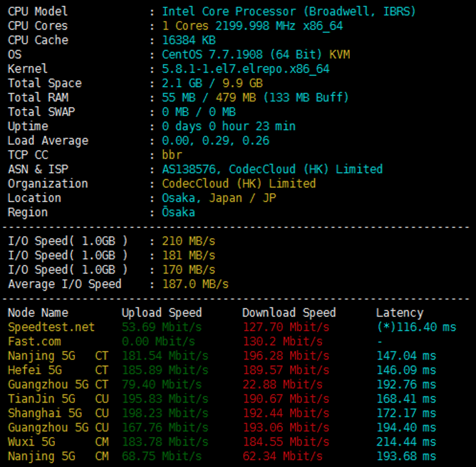Click the TCP CC value bbr
Viewport: 476px width, 467px height.
172,155
